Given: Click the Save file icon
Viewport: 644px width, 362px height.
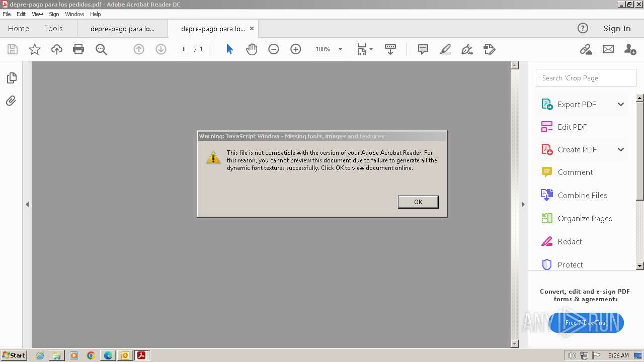Looking at the screenshot, I should 13,49.
